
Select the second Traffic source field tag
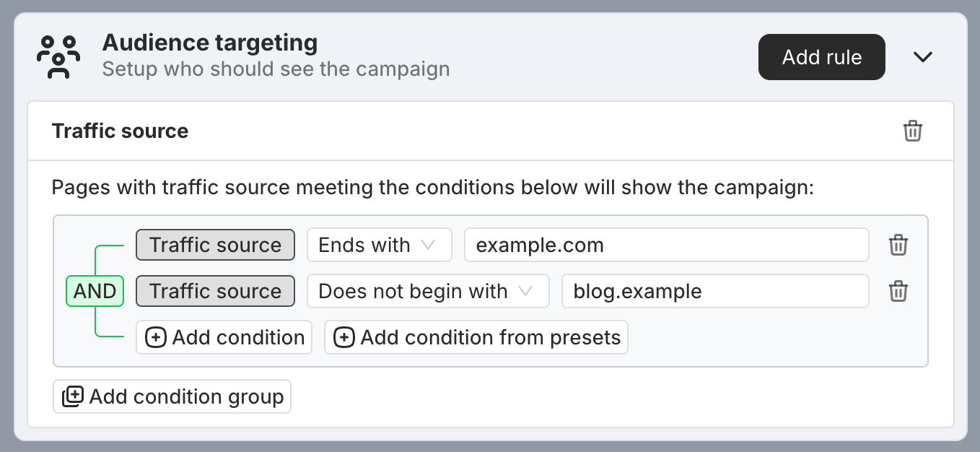[215, 291]
